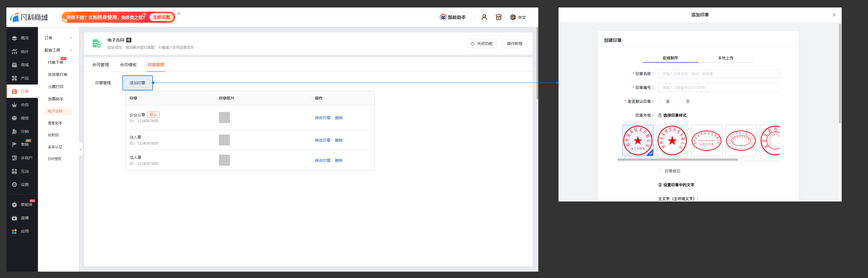This screenshot has width=868, height=278.
Task: Click the 印章名称 input field
Action: (x=718, y=74)
